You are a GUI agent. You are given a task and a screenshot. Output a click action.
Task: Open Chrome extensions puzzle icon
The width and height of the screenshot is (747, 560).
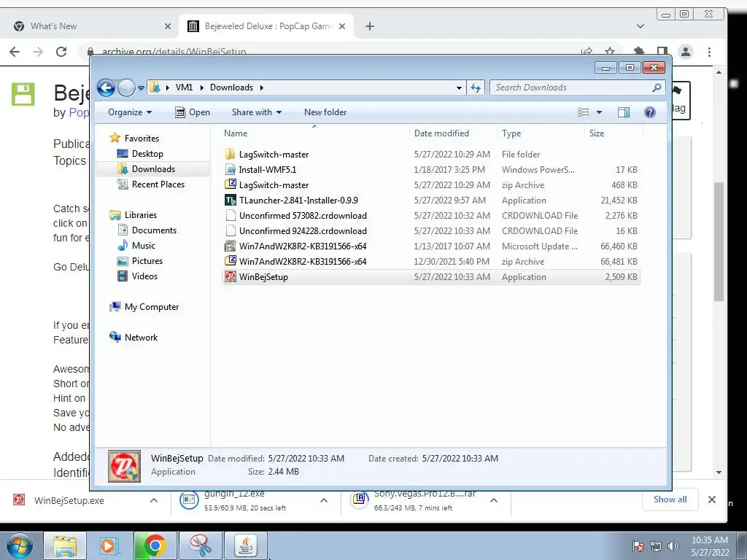[x=639, y=50]
